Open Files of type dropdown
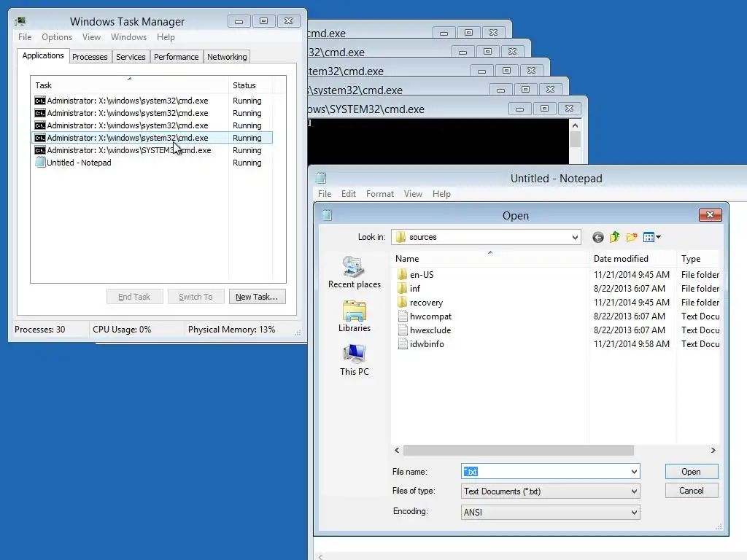Screen dimensions: 747x560 tap(550, 491)
